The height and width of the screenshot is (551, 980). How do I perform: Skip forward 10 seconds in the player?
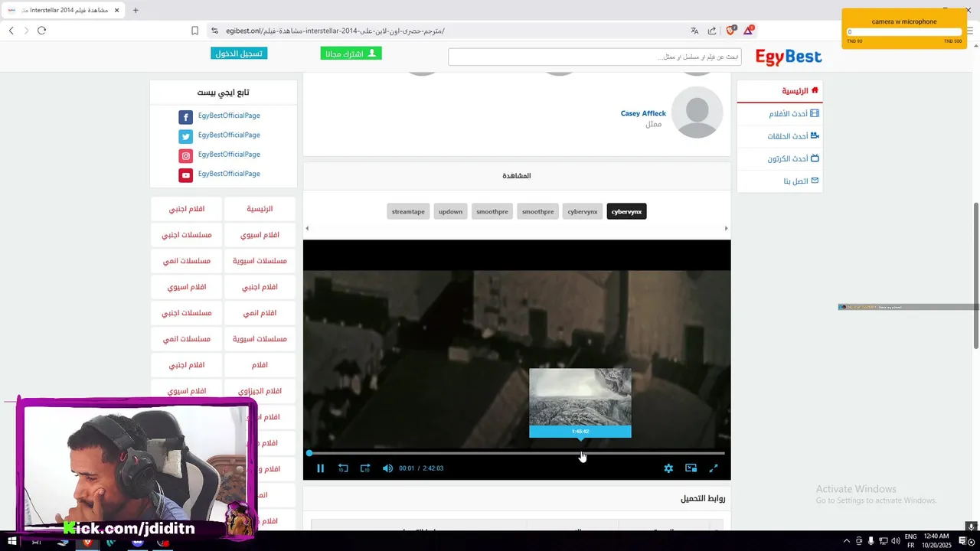click(x=365, y=468)
